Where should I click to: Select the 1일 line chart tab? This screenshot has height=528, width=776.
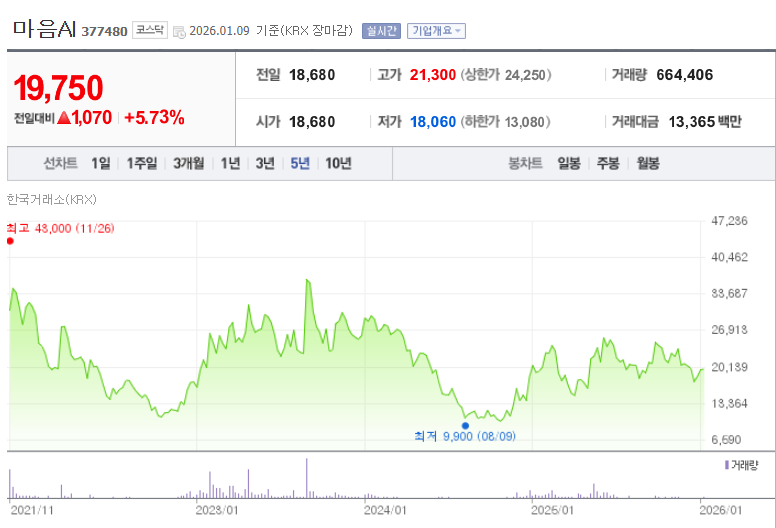click(x=100, y=163)
